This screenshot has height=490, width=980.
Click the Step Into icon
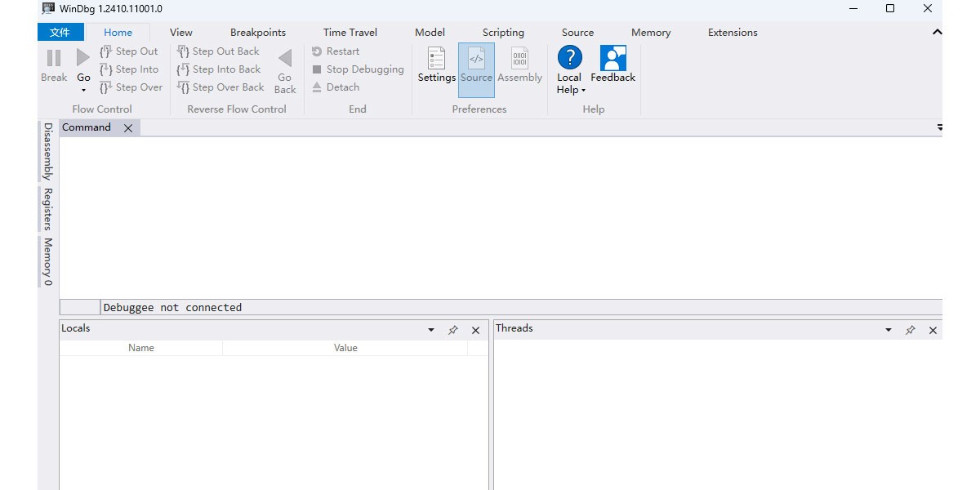pyautogui.click(x=105, y=69)
